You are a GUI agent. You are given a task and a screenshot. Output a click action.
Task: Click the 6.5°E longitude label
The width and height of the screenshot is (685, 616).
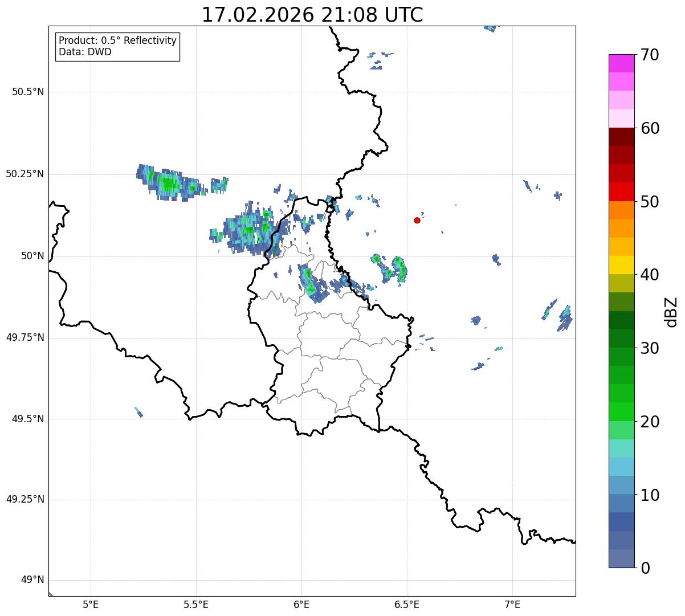407,605
